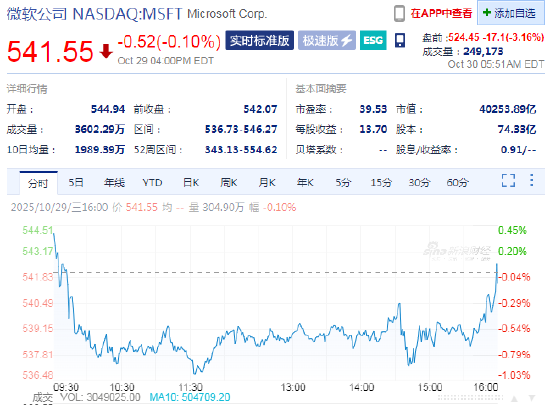Select the '5分' chart tab
550x405 pixels.
(343, 183)
